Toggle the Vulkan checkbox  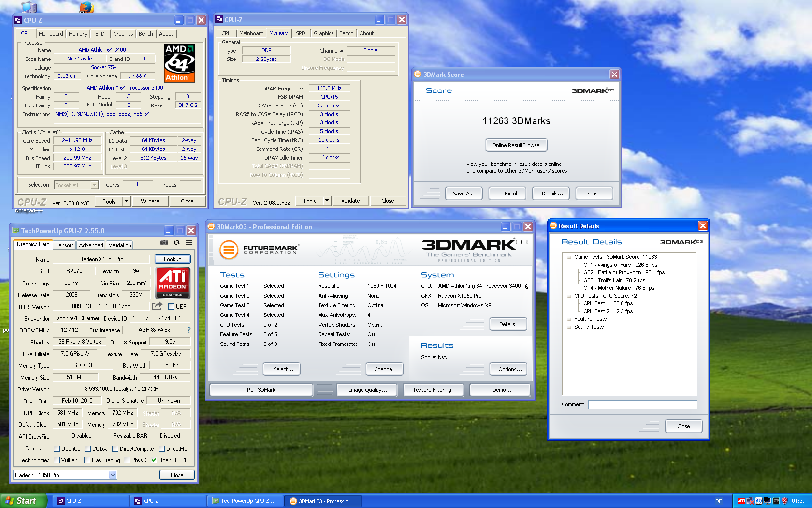click(x=57, y=460)
